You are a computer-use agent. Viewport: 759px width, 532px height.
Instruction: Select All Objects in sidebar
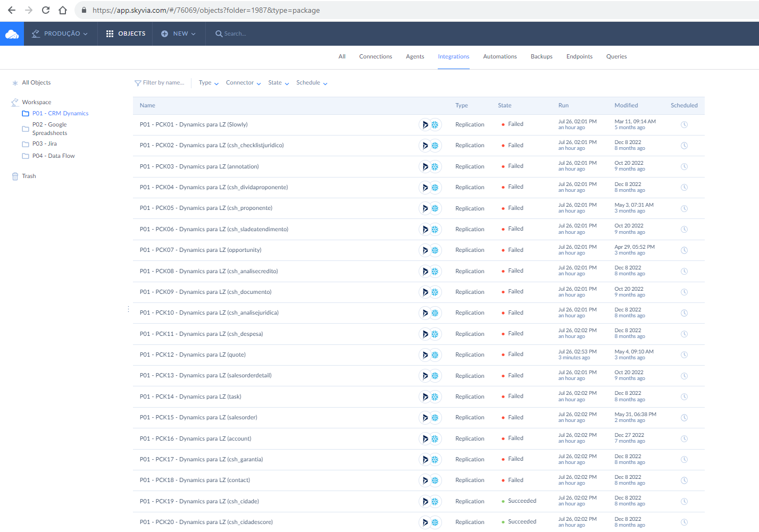coord(36,83)
